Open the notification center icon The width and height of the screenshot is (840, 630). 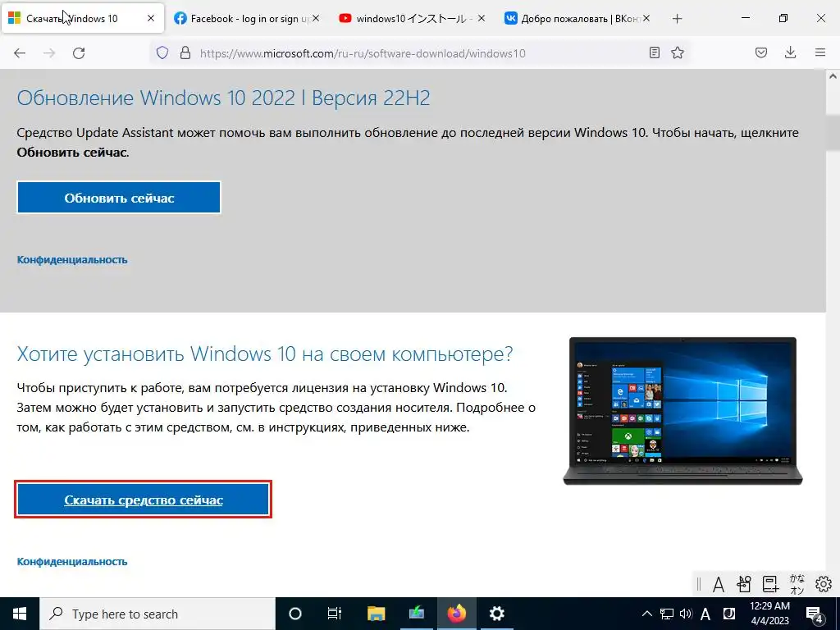[815, 614]
